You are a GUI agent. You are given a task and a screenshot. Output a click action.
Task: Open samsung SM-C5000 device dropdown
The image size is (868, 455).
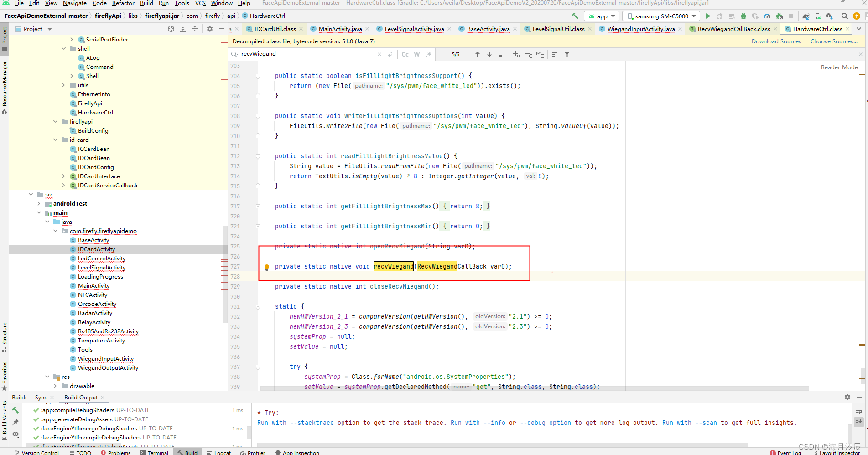662,16
